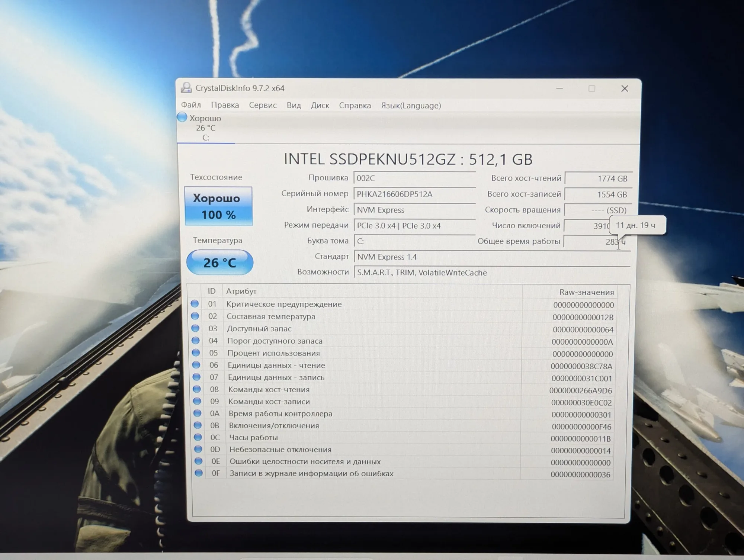This screenshot has height=560, width=744.
Task: Click status dot for Ошибки целостности носителя row
Action: 199,461
